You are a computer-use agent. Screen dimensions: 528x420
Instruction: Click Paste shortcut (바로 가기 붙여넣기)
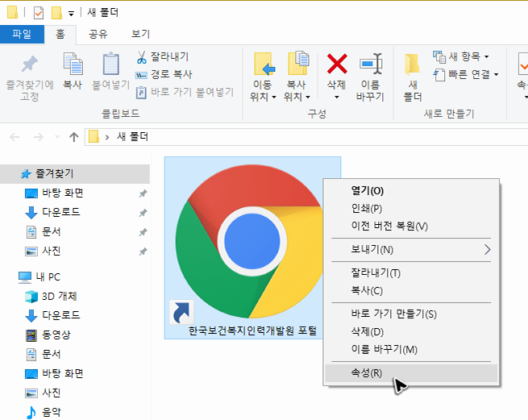185,92
